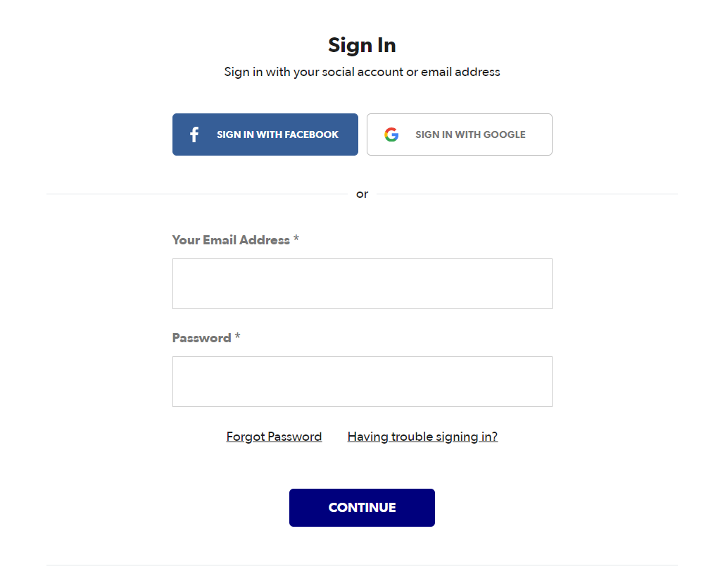Click "Having trouble signing in?" link
The width and height of the screenshot is (725, 588).
pos(422,437)
